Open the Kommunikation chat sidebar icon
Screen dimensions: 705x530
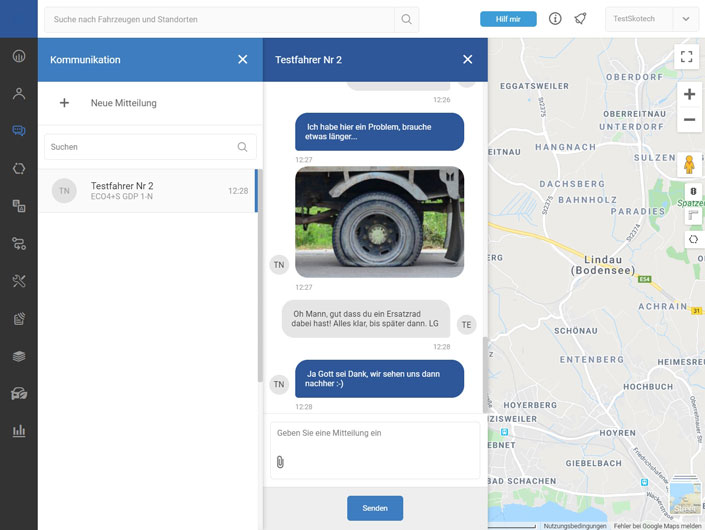[18, 131]
